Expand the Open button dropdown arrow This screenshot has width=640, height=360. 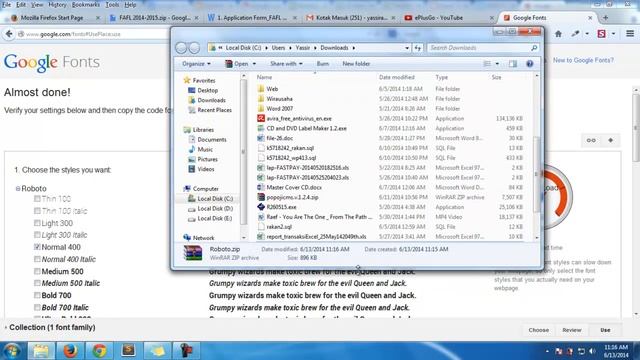click(254, 64)
